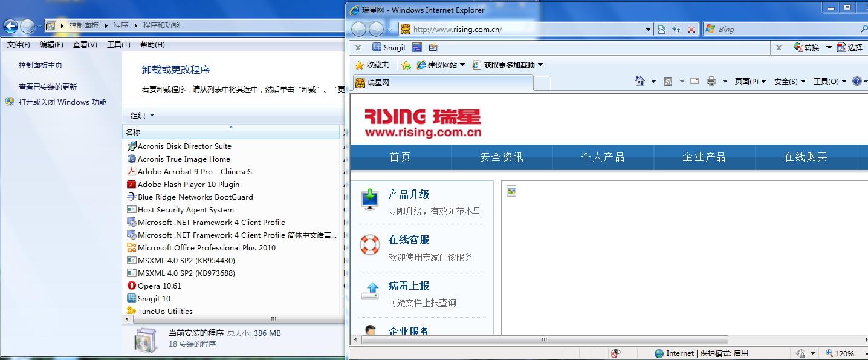The image size is (868, 360).
Task: Select Adobe Flash Player 10 Plugin row
Action: [x=189, y=184]
